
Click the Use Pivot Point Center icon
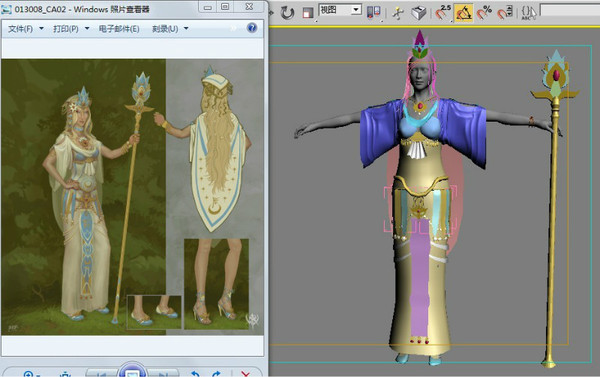tap(373, 13)
